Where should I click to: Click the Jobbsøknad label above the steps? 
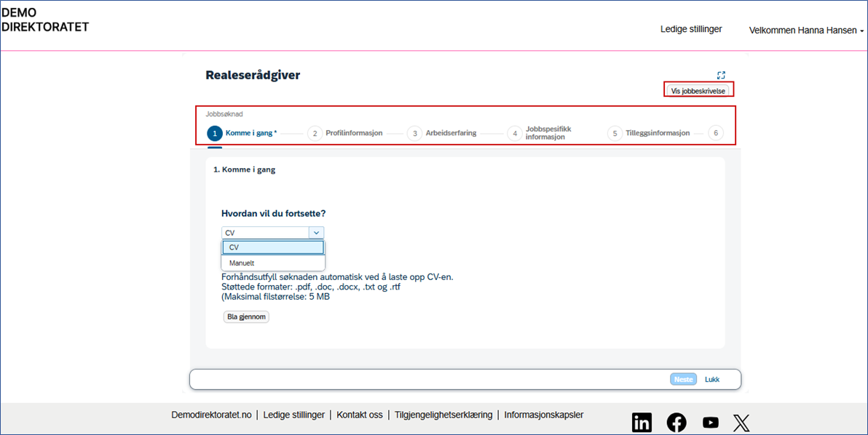click(224, 114)
